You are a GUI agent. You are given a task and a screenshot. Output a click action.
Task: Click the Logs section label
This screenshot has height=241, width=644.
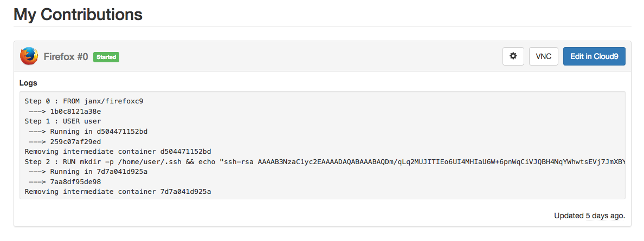28,83
